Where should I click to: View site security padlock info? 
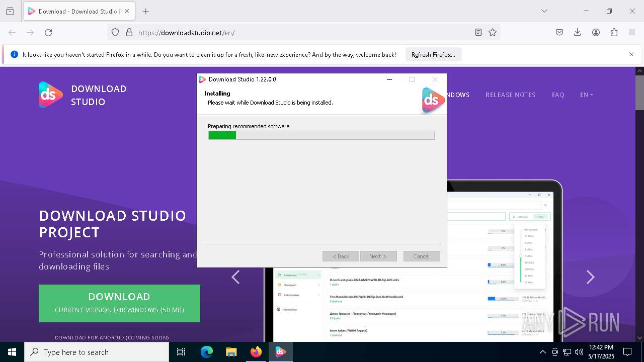[x=129, y=32]
